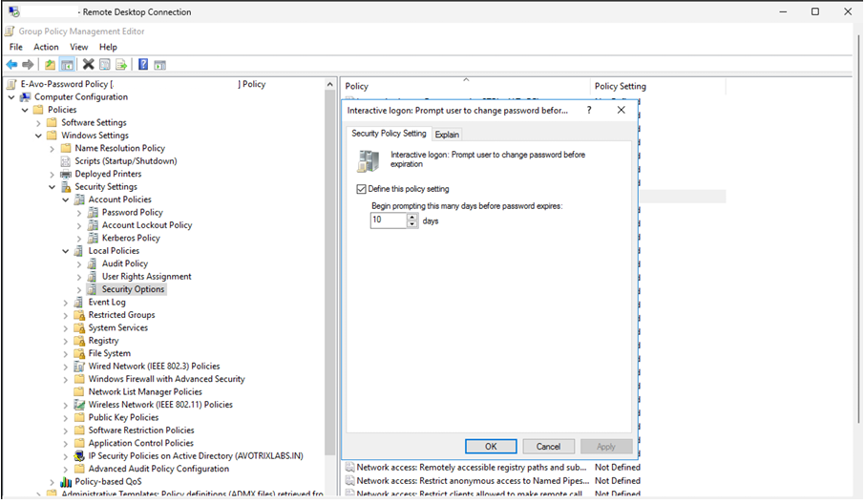Click the Password Policy icon in tree
Viewport: 865px width, 504px height.
[93, 212]
